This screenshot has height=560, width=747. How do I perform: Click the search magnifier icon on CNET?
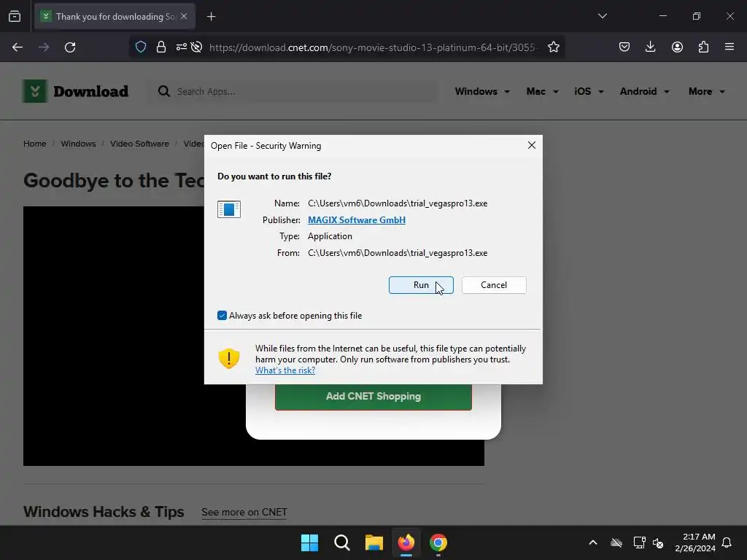click(164, 91)
